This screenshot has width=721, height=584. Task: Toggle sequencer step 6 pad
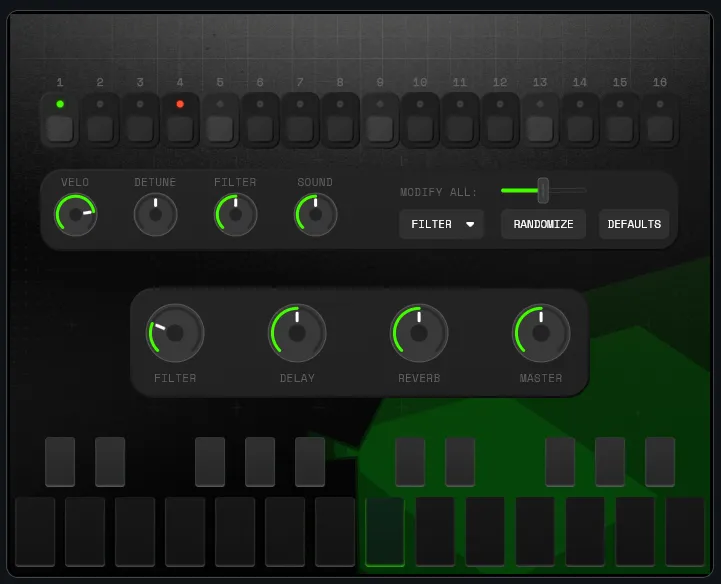tap(260, 128)
